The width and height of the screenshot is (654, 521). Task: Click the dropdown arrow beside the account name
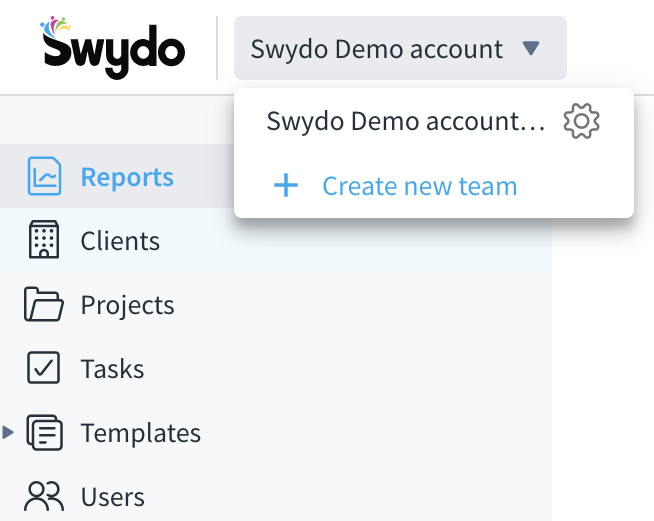(x=531, y=48)
